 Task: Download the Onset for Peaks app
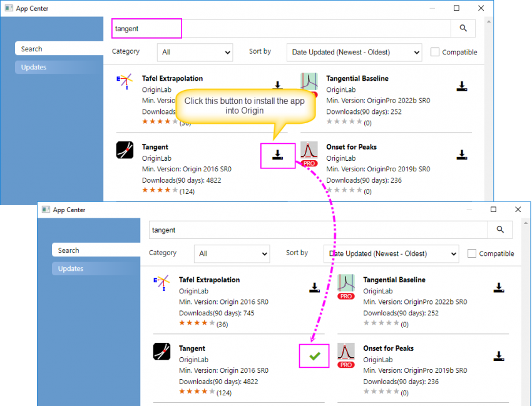(x=462, y=155)
